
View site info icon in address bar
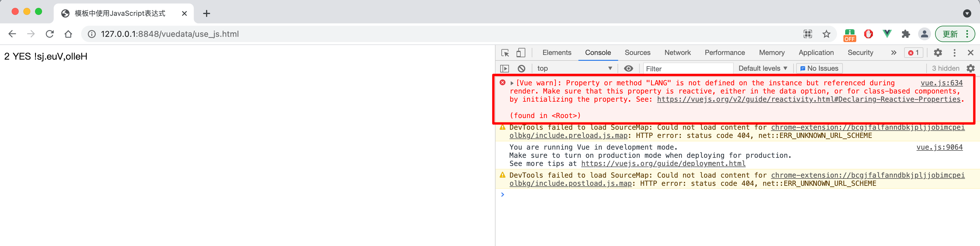tap(92, 34)
